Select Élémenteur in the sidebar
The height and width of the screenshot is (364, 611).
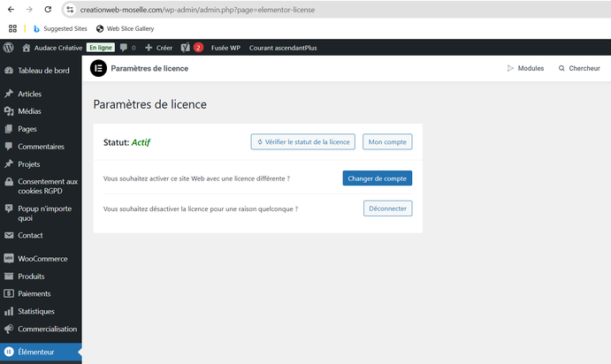pyautogui.click(x=35, y=353)
